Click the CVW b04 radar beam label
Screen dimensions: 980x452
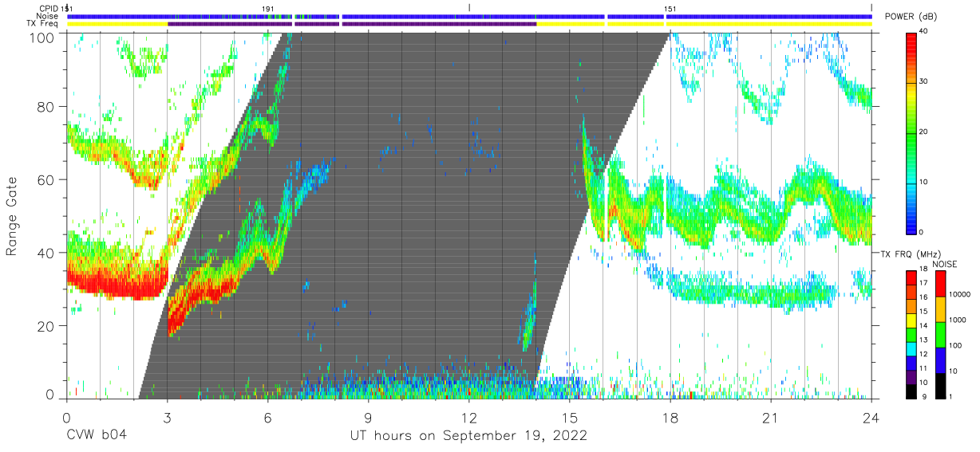[x=97, y=436]
